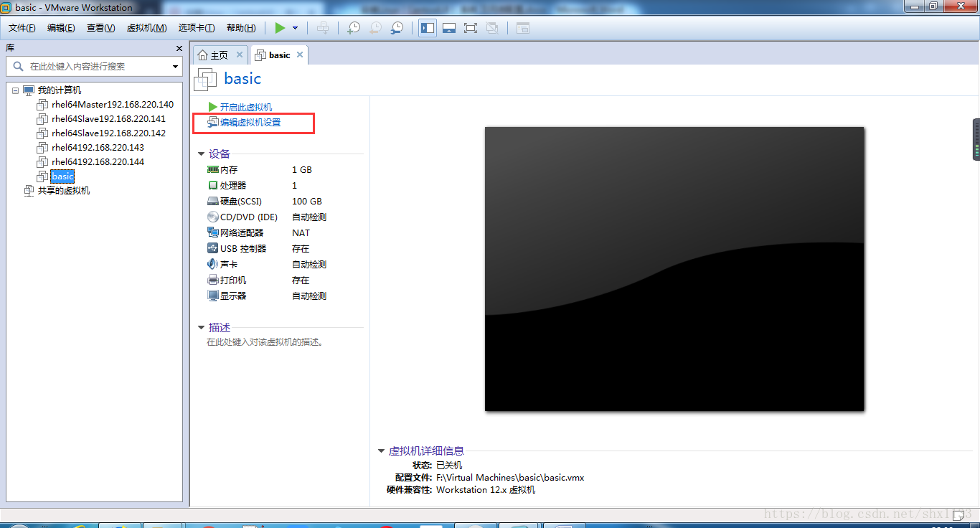
Task: Toggle the thumbnail bar icon
Action: [449, 28]
